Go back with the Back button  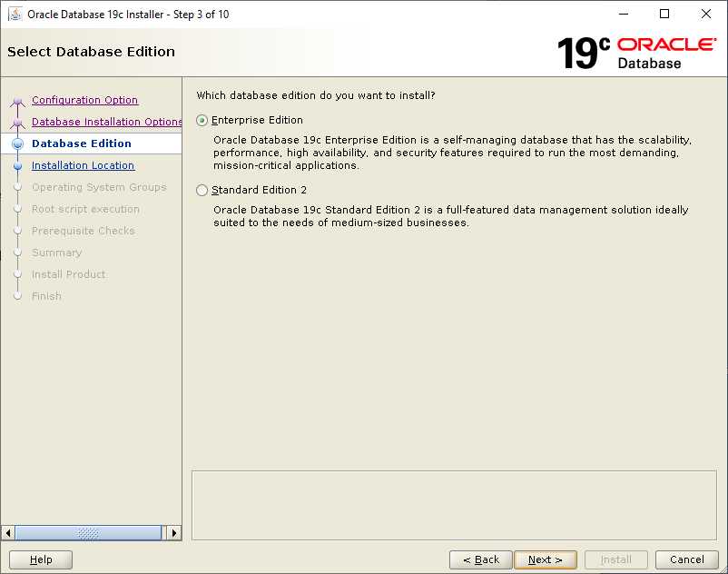pyautogui.click(x=481, y=559)
